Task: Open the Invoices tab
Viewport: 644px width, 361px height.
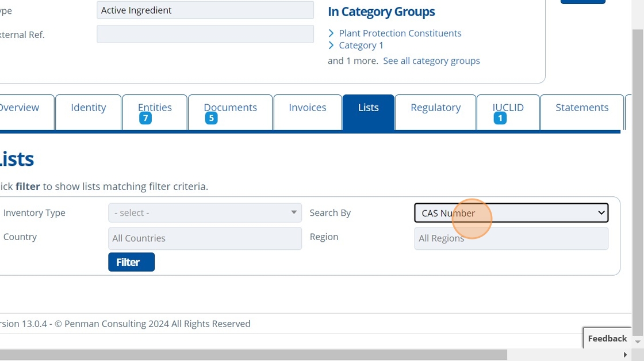Action: (307, 108)
